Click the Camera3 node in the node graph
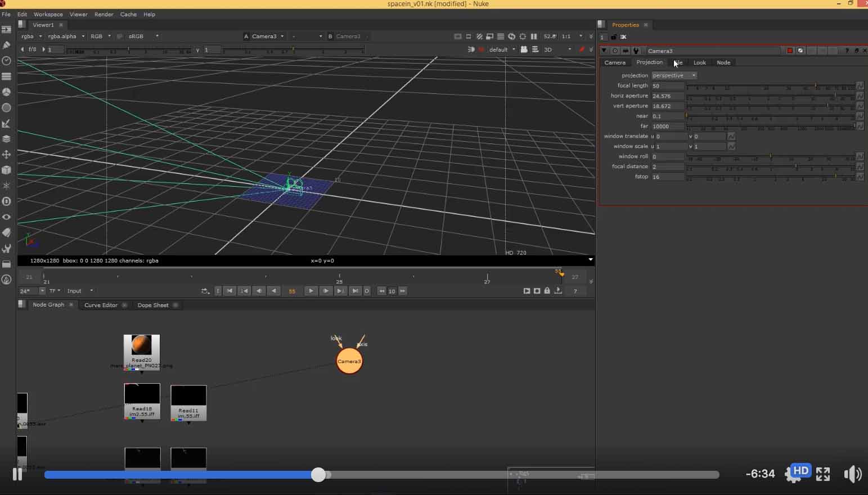Viewport: 868px width, 495px height. pos(349,361)
